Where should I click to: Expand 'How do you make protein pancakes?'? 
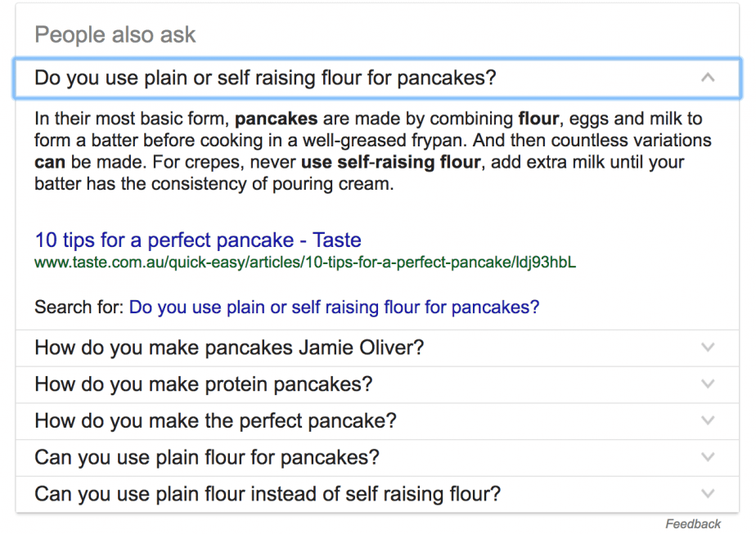coord(377,384)
